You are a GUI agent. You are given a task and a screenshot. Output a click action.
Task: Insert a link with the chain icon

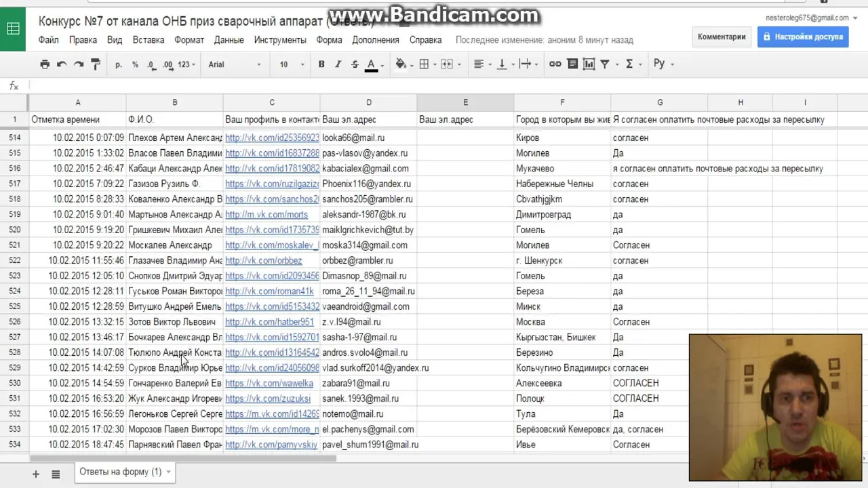pos(555,64)
